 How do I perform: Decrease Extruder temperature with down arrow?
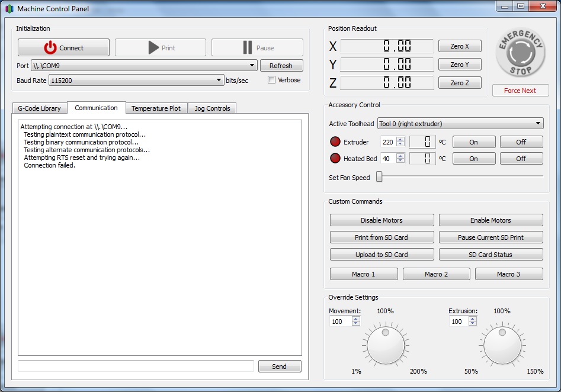400,144
